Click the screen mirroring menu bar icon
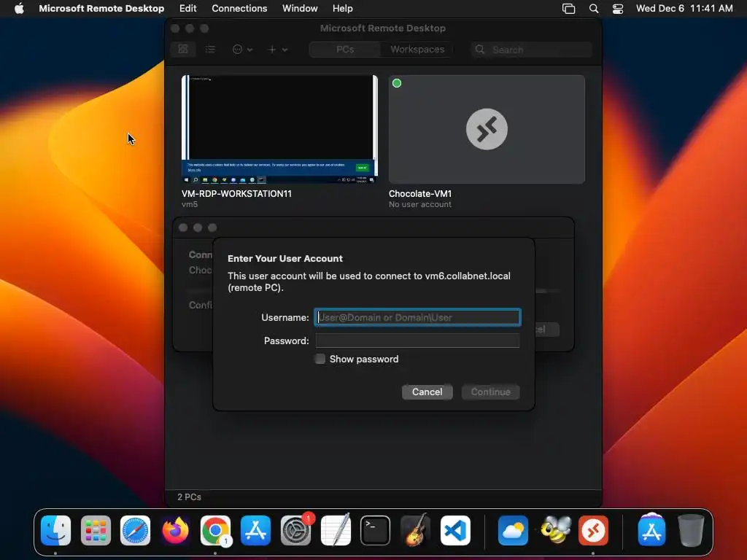Image resolution: width=747 pixels, height=560 pixels. coord(568,9)
